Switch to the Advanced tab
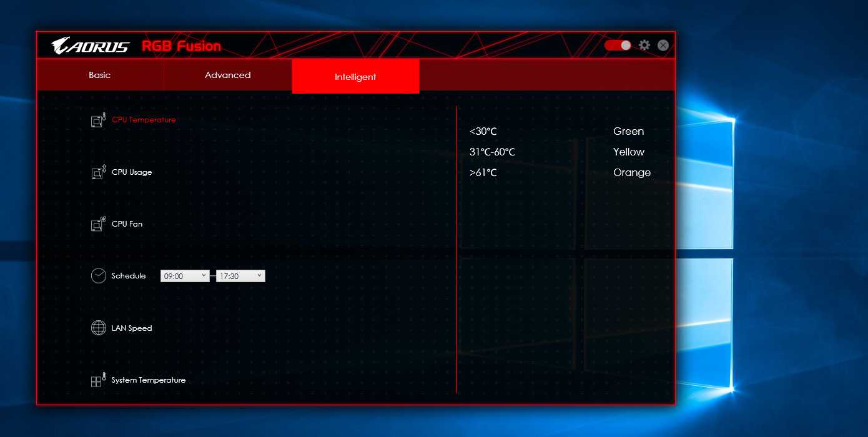 click(x=228, y=76)
